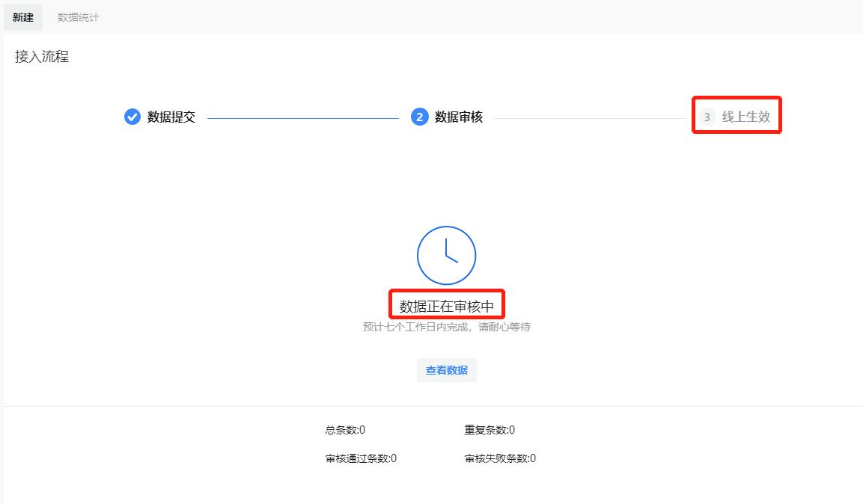
Task: Select the 数据提交 step label
Action: pos(171,117)
